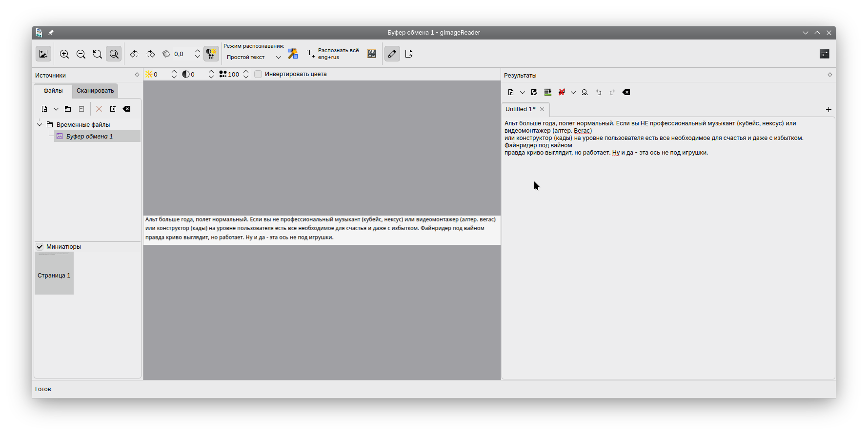Open find and replace in results
This screenshot has width=868, height=436.
585,92
